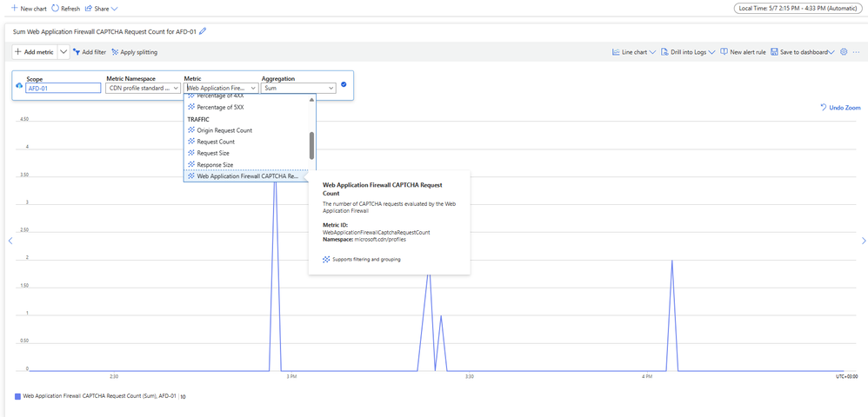Click the pencil icon to rename chart
This screenshot has height=417, width=868.
(x=203, y=31)
